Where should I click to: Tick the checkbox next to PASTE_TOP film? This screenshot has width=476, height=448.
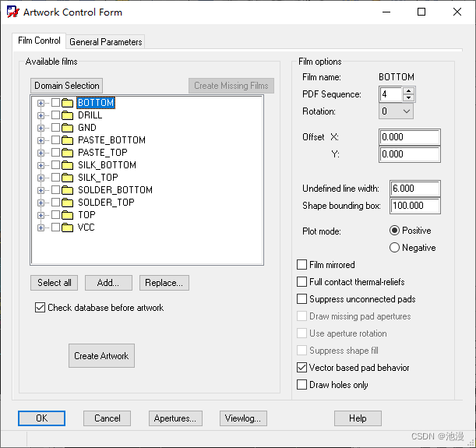tap(55, 153)
